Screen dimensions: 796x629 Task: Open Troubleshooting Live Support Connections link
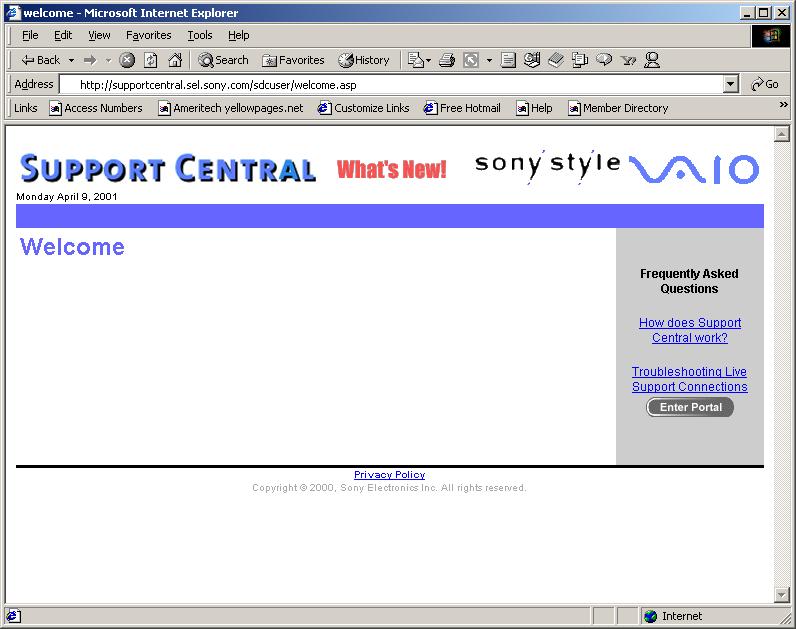coord(689,379)
